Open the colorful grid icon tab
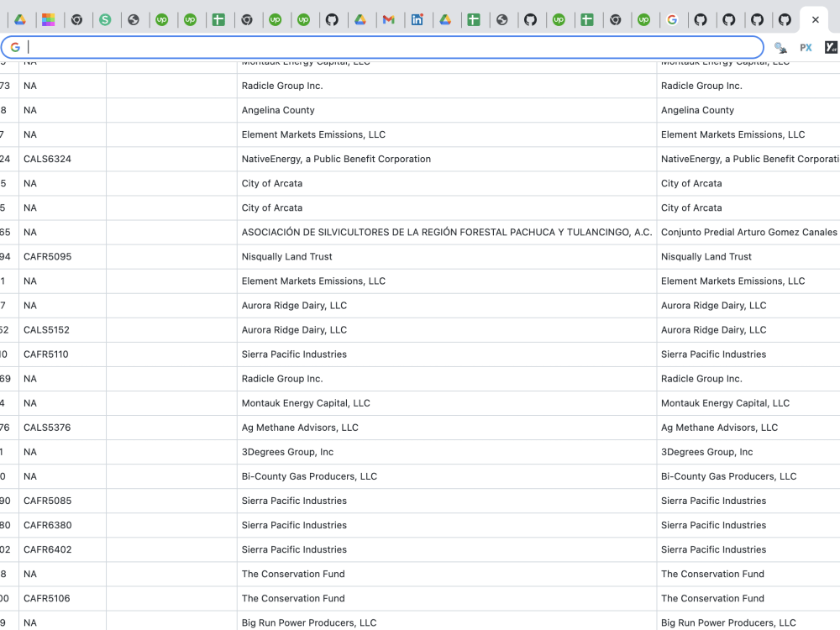 [x=48, y=20]
